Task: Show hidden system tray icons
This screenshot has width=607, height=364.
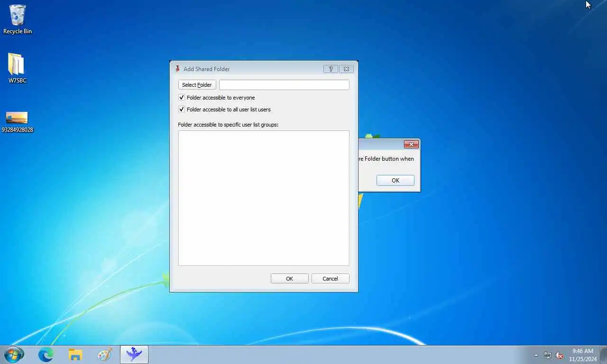Action: (536, 355)
